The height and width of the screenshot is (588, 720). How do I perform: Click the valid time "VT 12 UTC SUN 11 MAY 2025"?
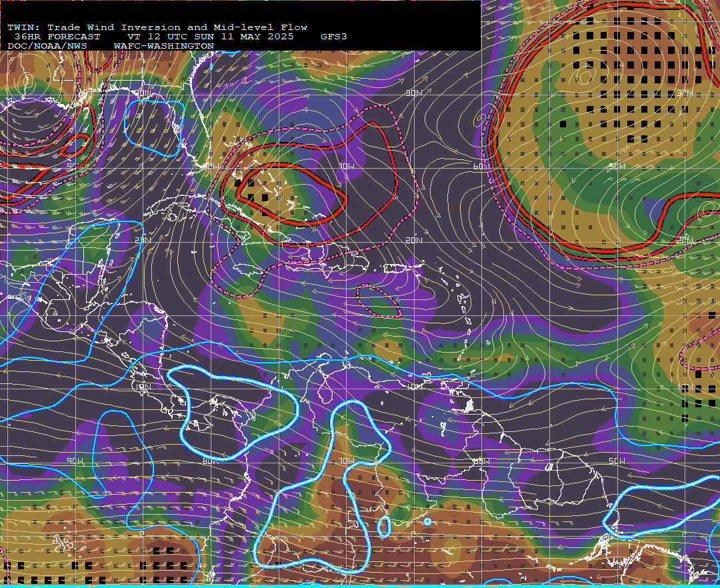[x=211, y=37]
